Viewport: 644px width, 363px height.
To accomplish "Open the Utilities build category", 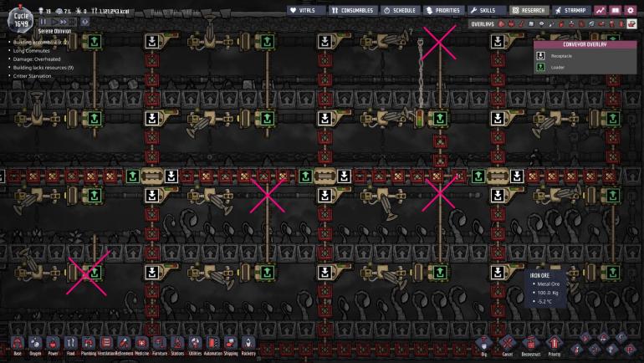I will click(195, 345).
